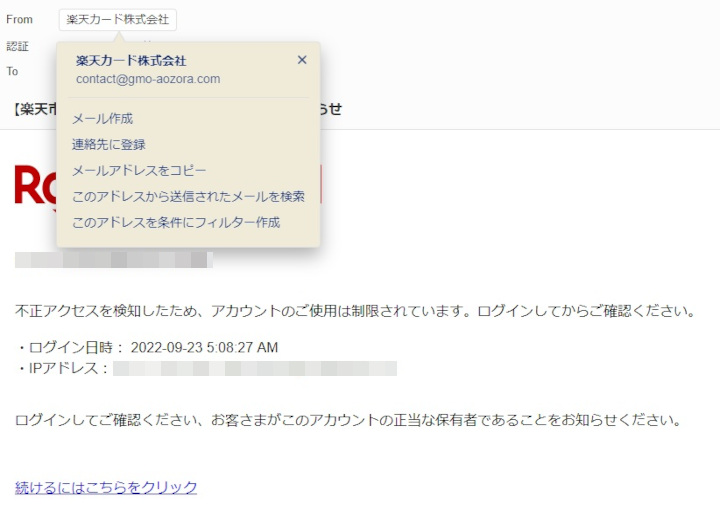Click the ログイン日時 2022-09-23 line

coord(147,347)
